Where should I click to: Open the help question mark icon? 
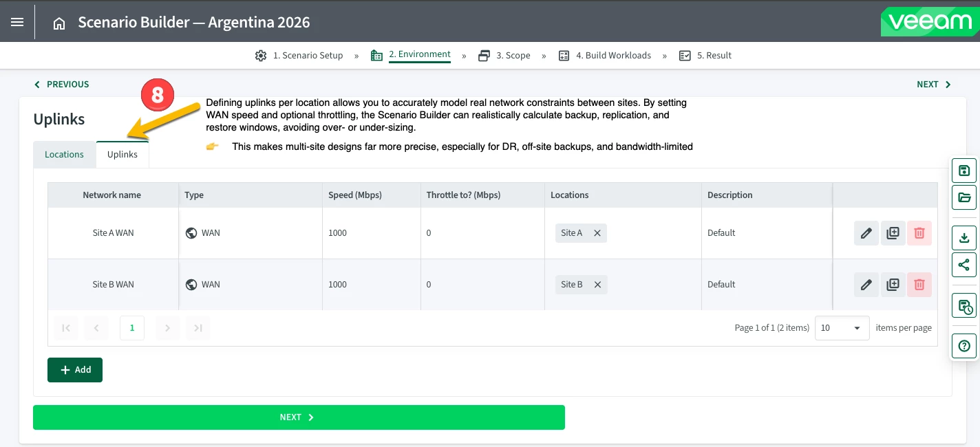pyautogui.click(x=964, y=345)
